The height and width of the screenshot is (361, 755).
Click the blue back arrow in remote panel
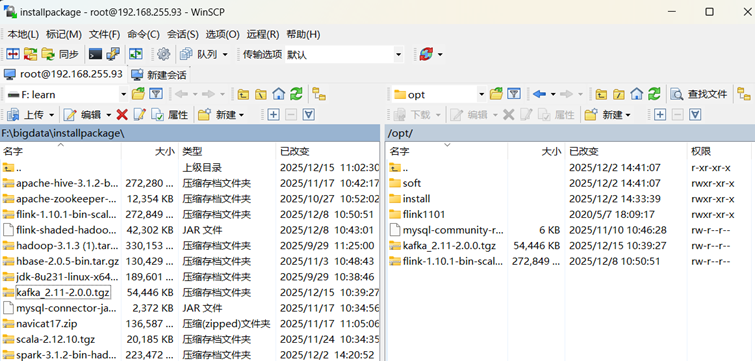click(539, 94)
